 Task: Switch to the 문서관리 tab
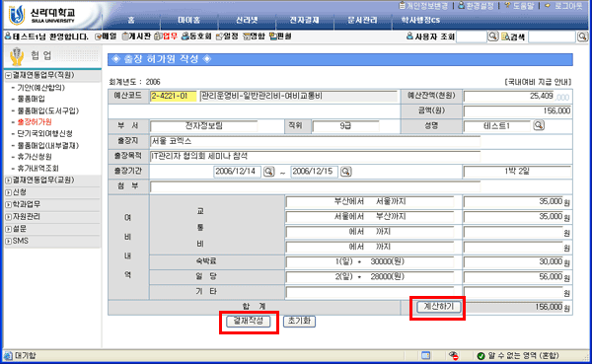tap(362, 20)
